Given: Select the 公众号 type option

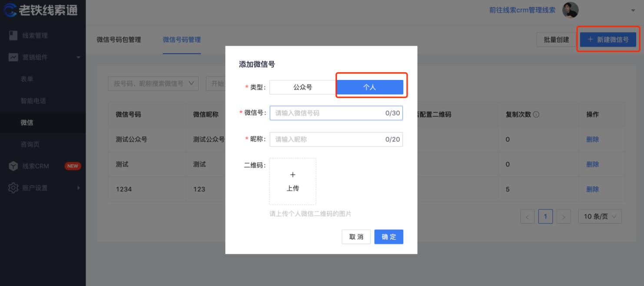Looking at the screenshot, I should (x=303, y=86).
